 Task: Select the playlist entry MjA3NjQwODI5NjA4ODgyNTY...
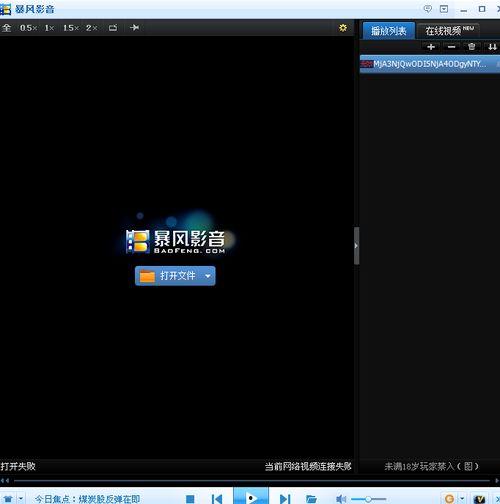coord(430,64)
